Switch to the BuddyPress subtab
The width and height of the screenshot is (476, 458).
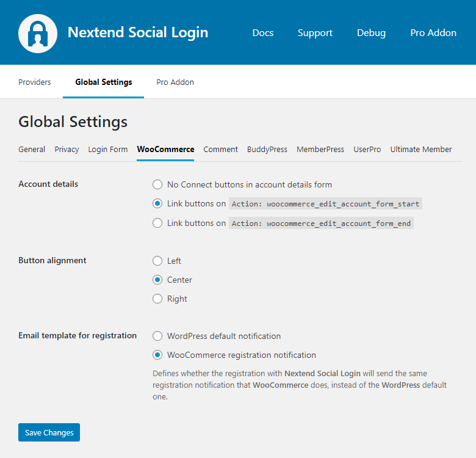click(x=267, y=149)
